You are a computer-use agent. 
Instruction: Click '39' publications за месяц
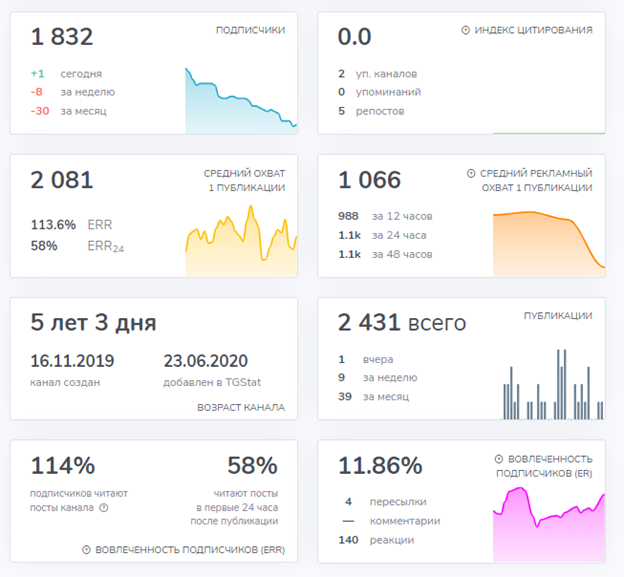tap(345, 396)
